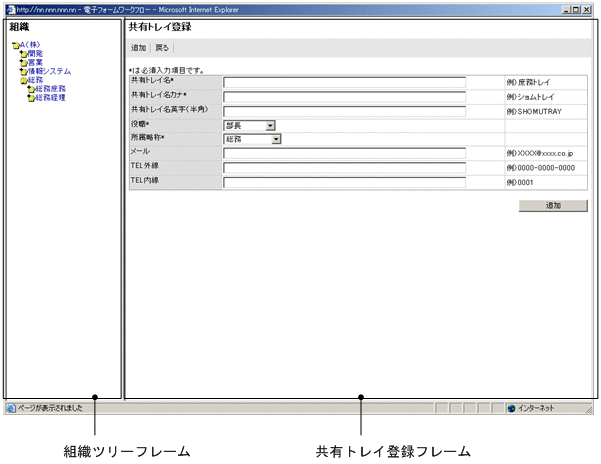Open the 所属略称 dropdown showing 総務
The height and width of the screenshot is (464, 601).
252,139
